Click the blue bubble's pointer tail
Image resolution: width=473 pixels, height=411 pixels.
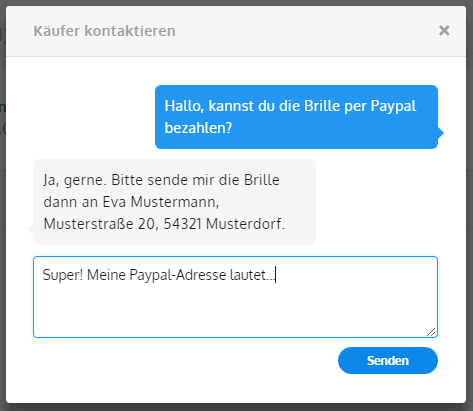click(x=441, y=133)
